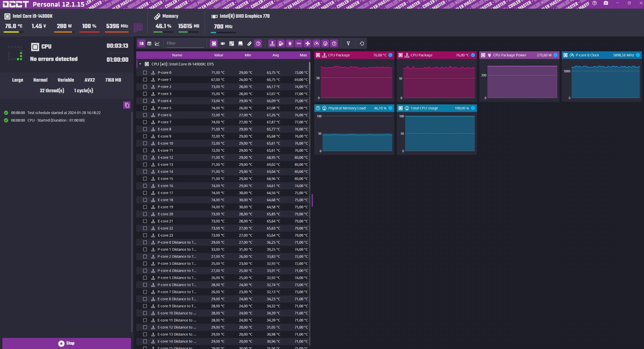
Task: Select the P-core 5 row name
Action: coord(164,108)
